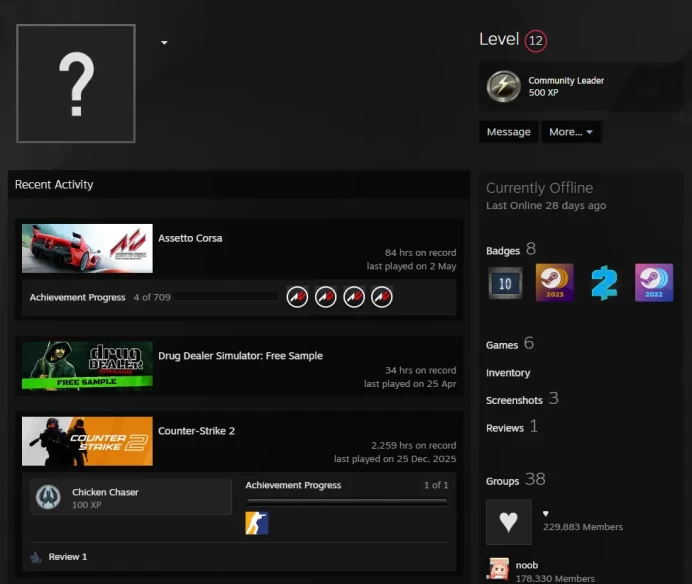Expand the More... dropdown menu
The image size is (692, 584).
571,132
